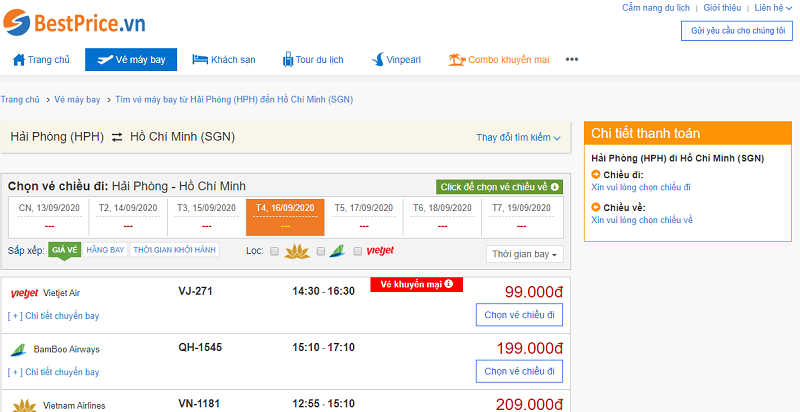Screen dimensions: 800x412
Task: Select date T6, 18/09/2020
Action: tap(442, 217)
